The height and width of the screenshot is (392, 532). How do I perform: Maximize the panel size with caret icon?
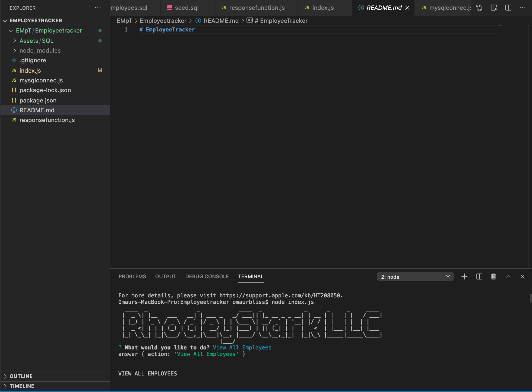point(508,277)
